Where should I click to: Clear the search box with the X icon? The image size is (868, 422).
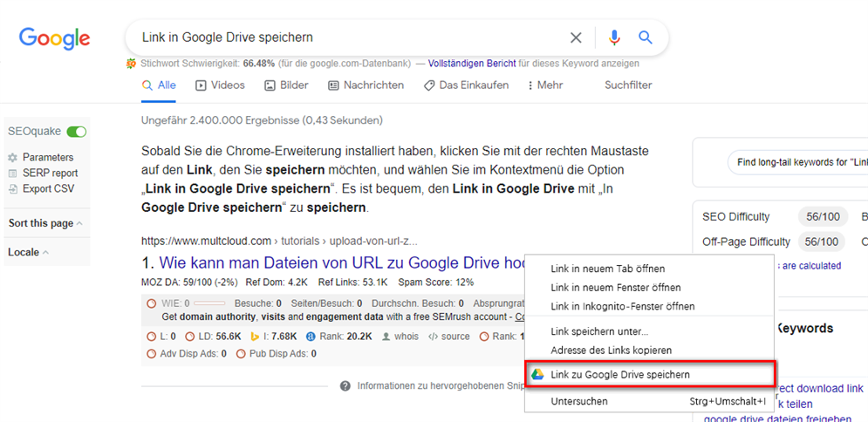click(576, 37)
